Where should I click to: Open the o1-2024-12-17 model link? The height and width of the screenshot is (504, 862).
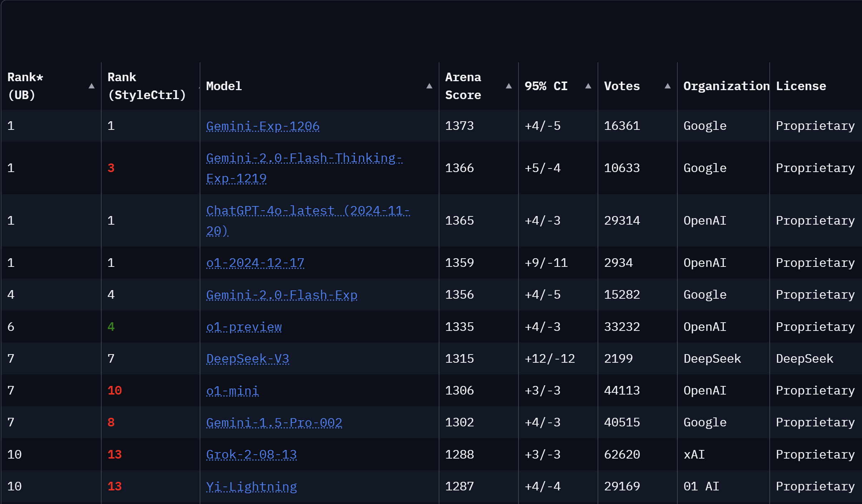point(255,263)
